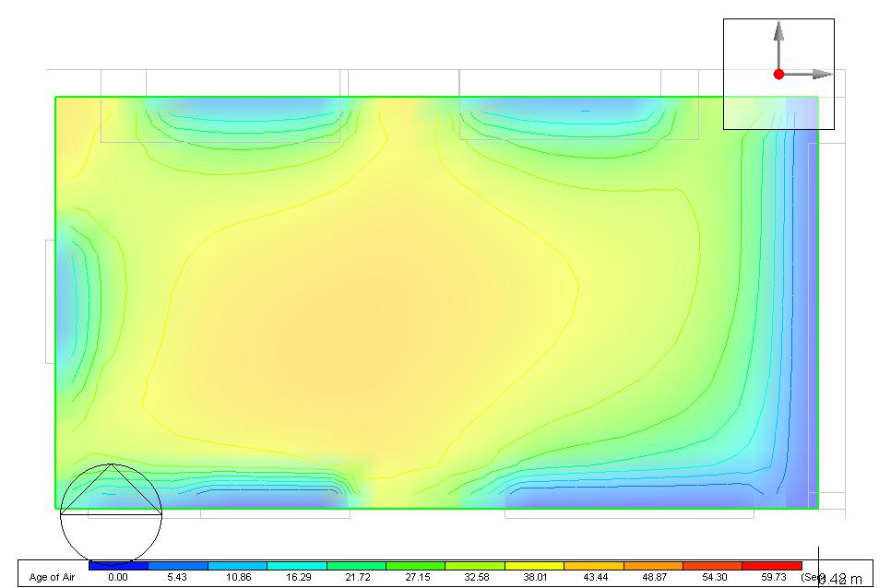Select the legend value 59.73
Screen dimensions: 891x588
click(x=773, y=577)
